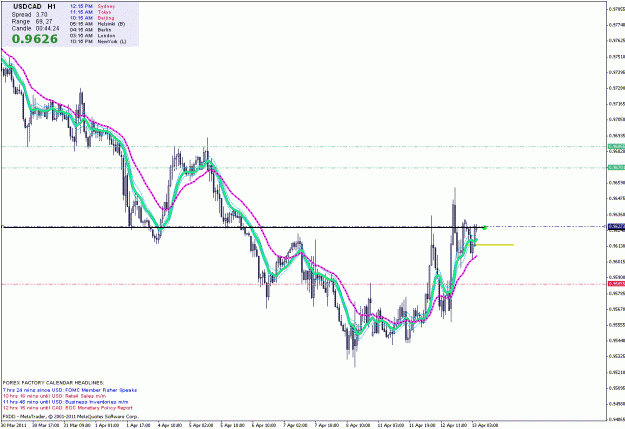Click the 7 Apr 02:00 time axis label
625x429 pixels.
[x=295, y=425]
